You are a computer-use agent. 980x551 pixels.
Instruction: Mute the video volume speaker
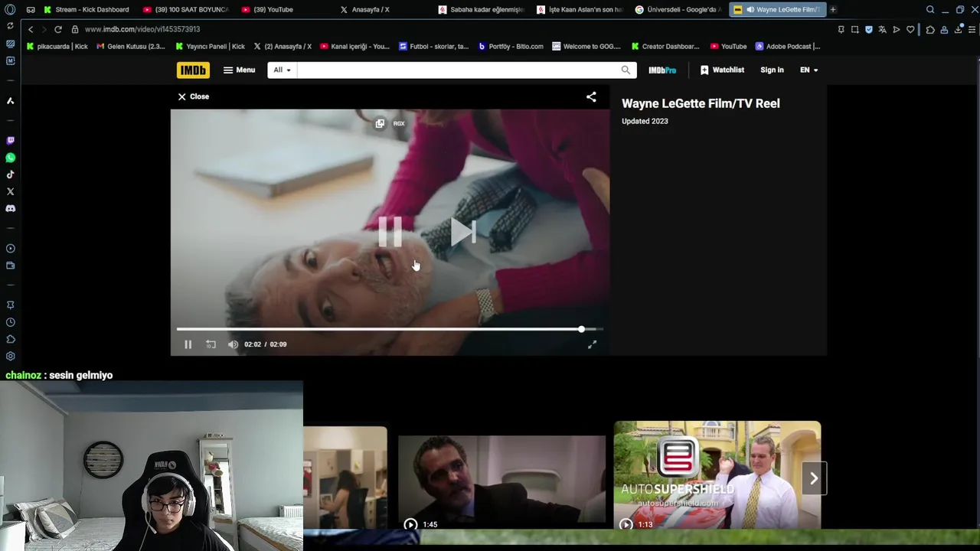coord(233,344)
